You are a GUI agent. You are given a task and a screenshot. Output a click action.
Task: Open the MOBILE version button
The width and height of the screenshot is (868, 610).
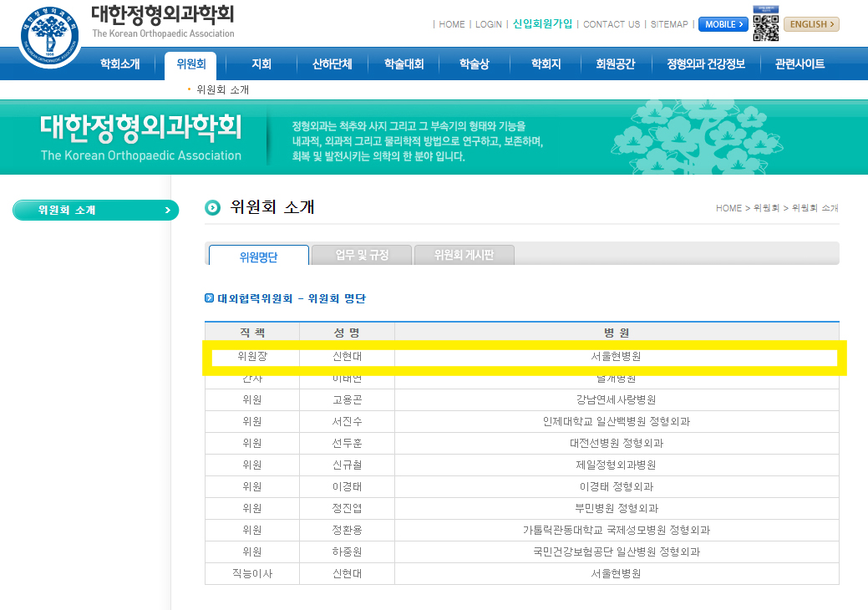[723, 24]
